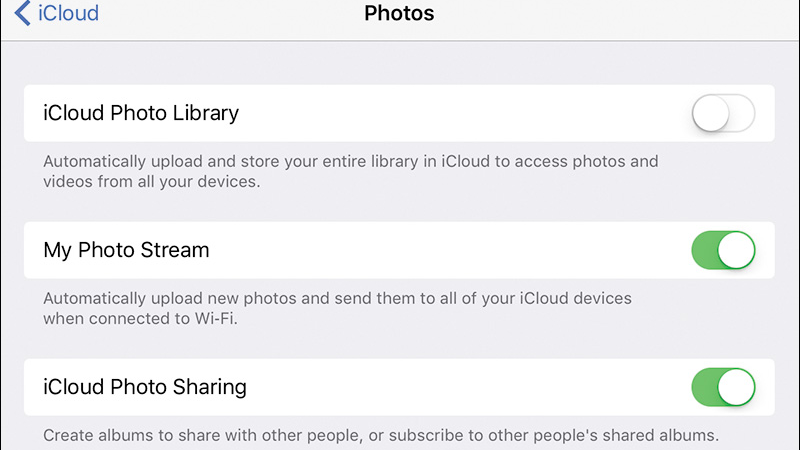Disable the iCloud Photo Sharing switch
Screen dimensions: 800x450
tap(723, 387)
